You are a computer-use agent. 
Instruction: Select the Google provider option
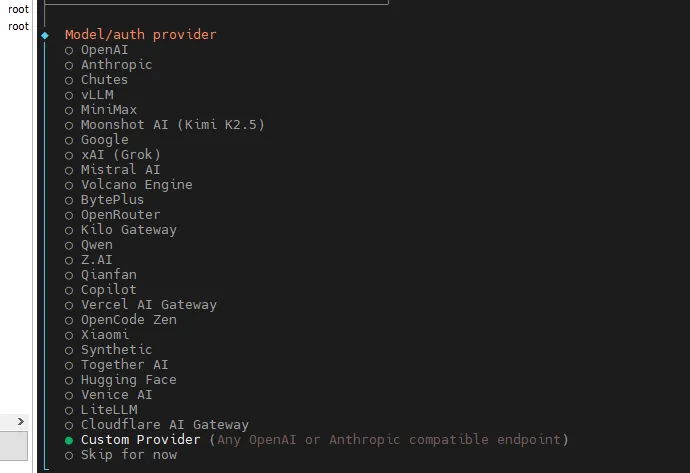tap(104, 140)
